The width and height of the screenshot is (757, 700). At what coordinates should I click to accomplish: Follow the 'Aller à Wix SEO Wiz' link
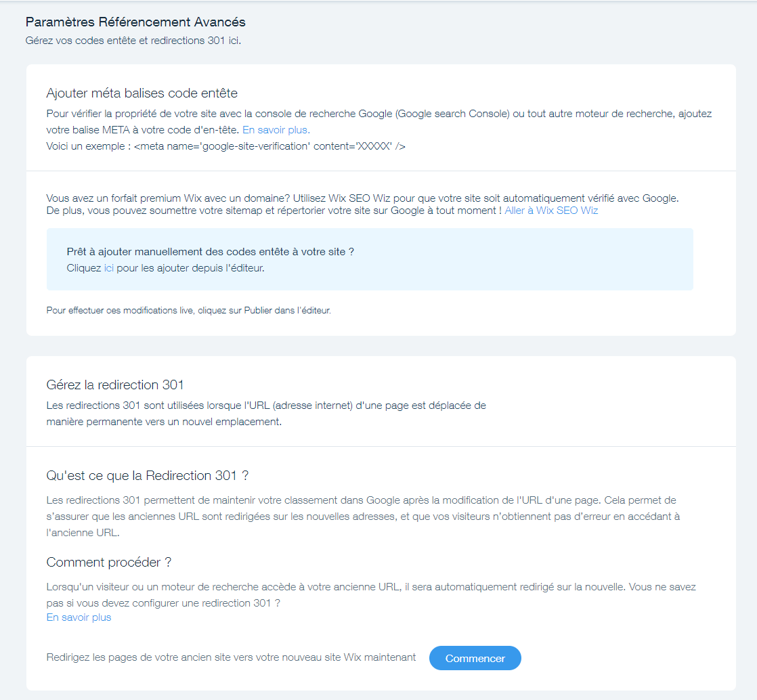point(551,211)
